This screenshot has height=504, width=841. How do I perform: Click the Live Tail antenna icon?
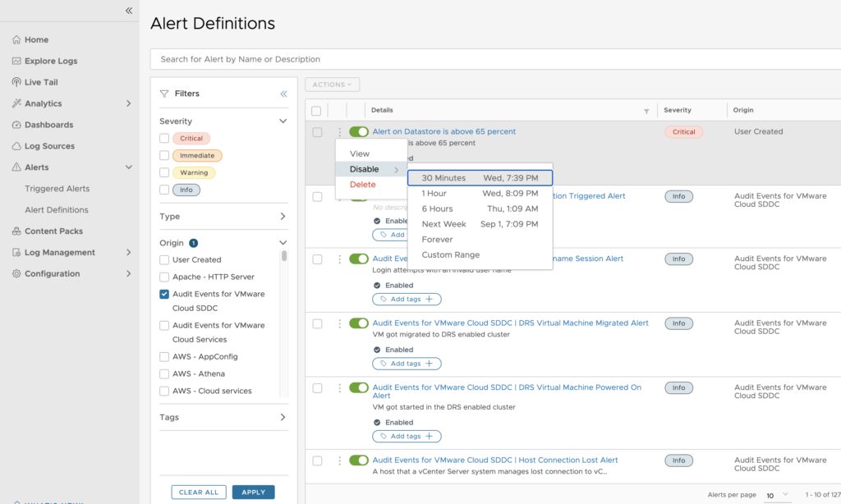(16, 82)
